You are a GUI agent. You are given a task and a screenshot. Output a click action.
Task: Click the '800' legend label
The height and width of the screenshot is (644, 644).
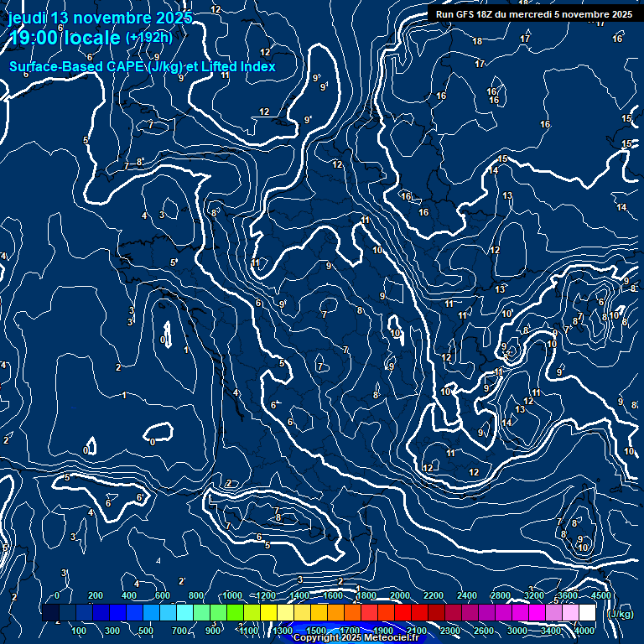coord(196,595)
